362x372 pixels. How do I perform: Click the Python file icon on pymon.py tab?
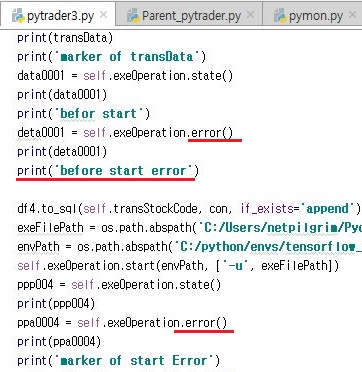pos(280,16)
